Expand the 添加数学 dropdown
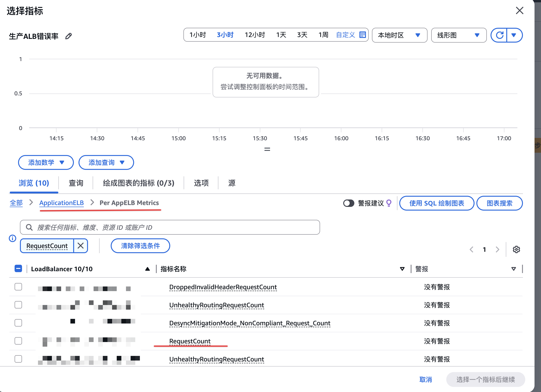This screenshot has height=392, width=541. 46,162
